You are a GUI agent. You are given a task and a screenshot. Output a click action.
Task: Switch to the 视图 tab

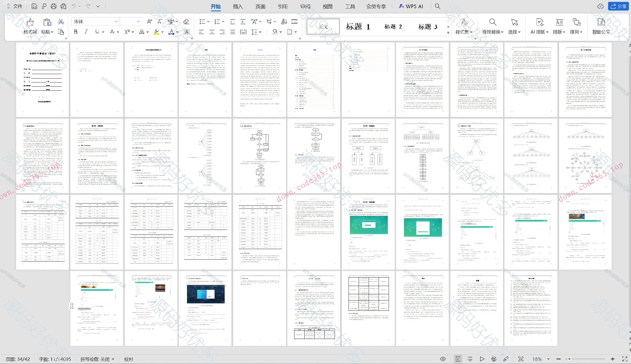click(x=327, y=6)
